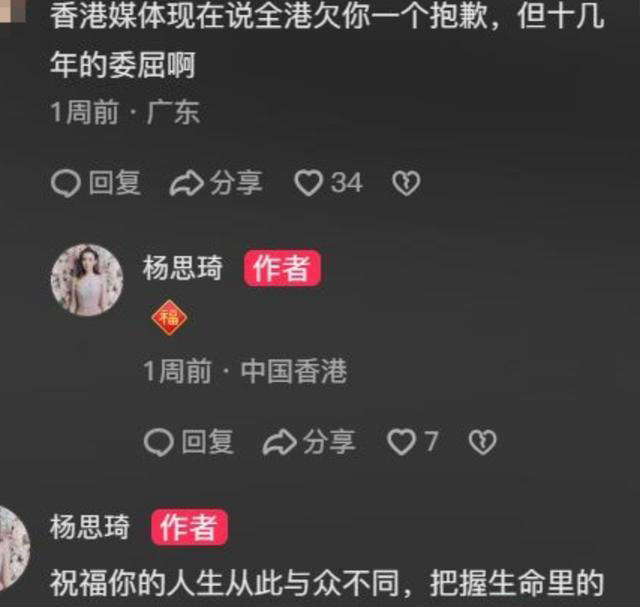Open 杨思琦's profile from bottom comment username
Viewport: 640px width, 607px height.
coord(90,527)
